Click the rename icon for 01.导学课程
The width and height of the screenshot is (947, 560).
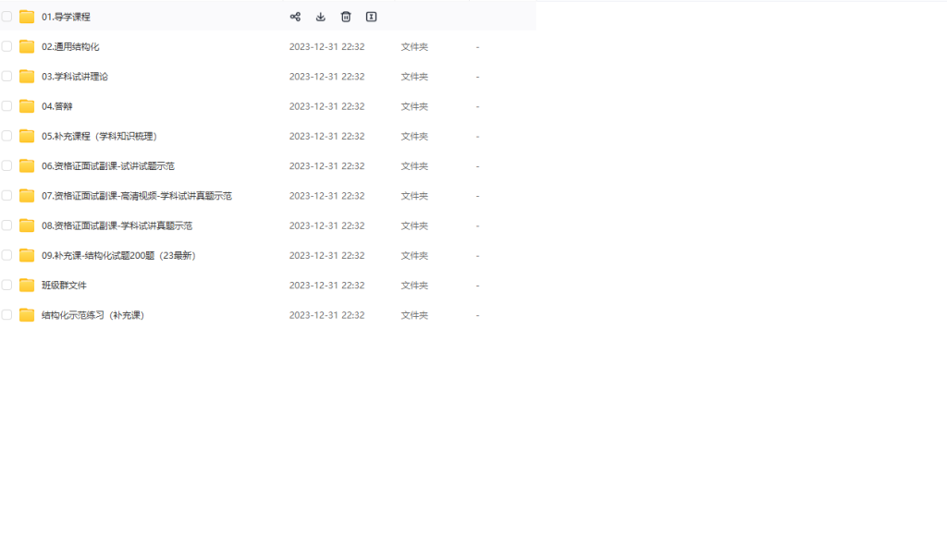pos(371,17)
